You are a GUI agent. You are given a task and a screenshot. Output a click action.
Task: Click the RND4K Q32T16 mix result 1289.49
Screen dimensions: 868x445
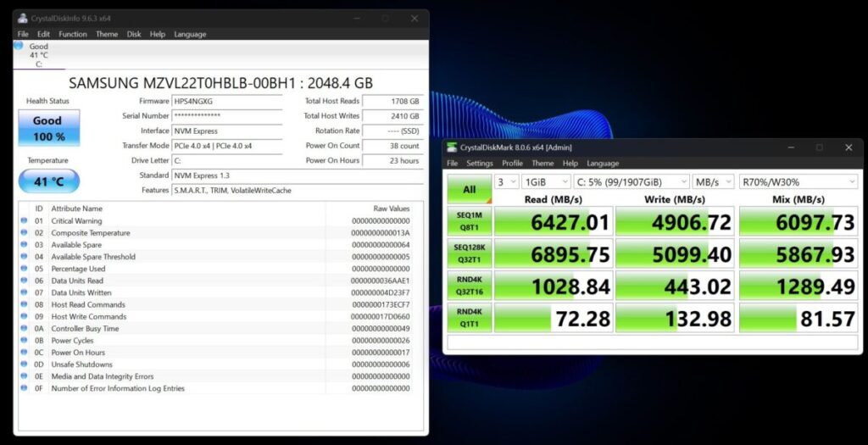(x=798, y=286)
